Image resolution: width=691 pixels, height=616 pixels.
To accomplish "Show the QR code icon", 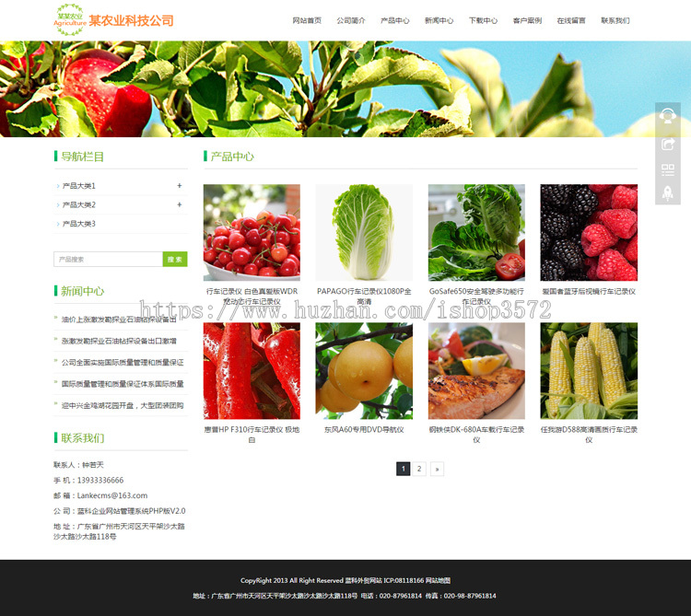I will pos(668,169).
